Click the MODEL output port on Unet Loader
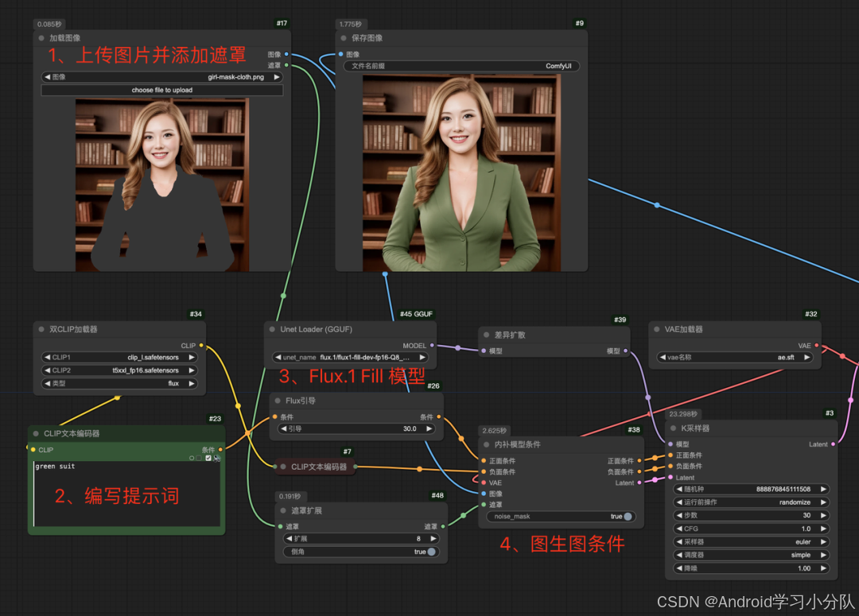Viewport: 859px width, 616px height. pos(432,346)
